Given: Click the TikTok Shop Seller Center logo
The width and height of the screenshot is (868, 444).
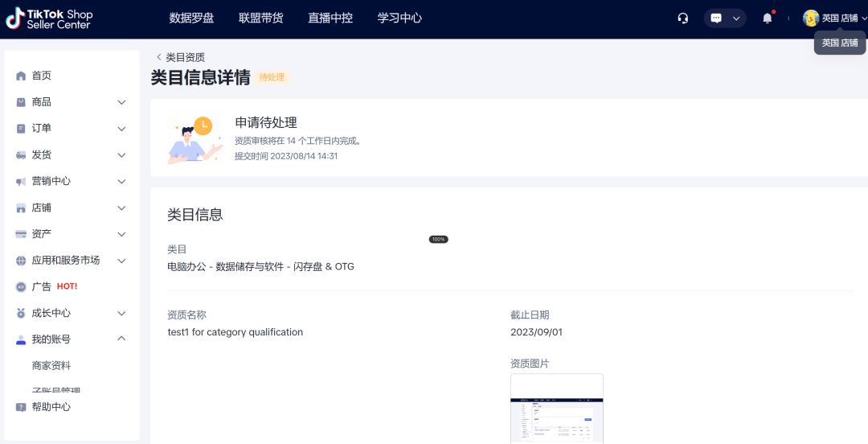Looking at the screenshot, I should click(x=49, y=18).
